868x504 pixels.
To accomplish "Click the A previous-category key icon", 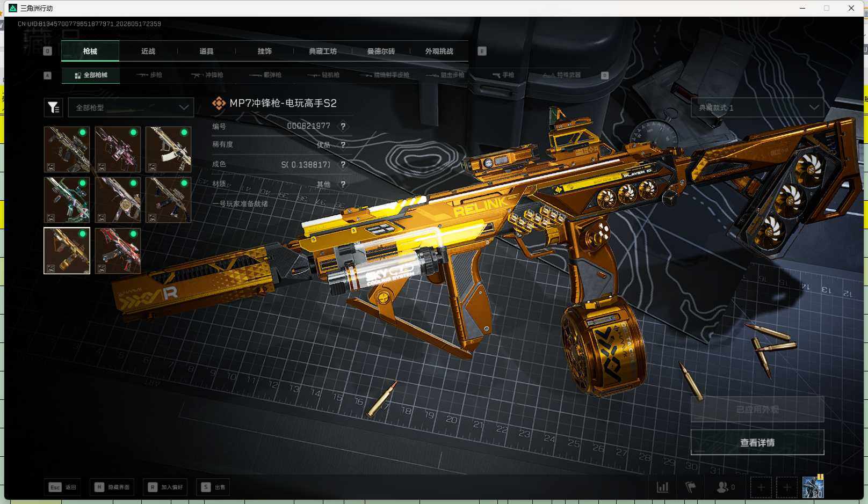I will pos(48,76).
